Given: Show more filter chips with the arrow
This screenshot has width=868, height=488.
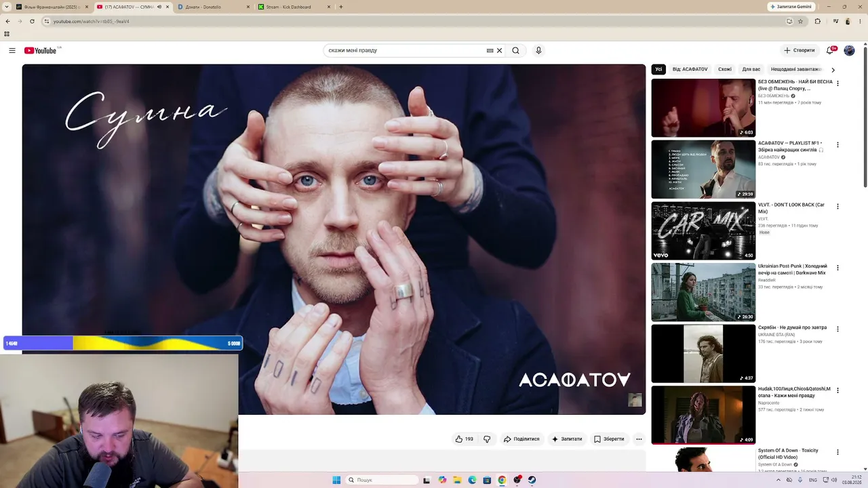Looking at the screenshot, I should [833, 69].
